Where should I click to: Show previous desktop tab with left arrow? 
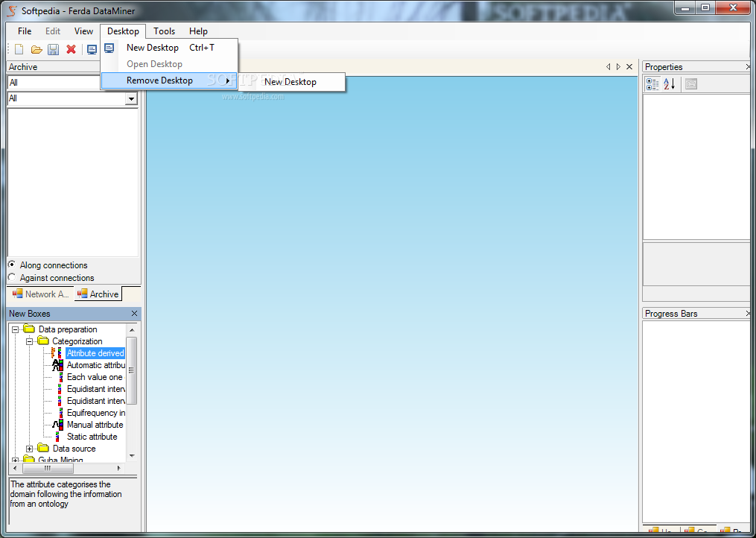pyautogui.click(x=608, y=66)
